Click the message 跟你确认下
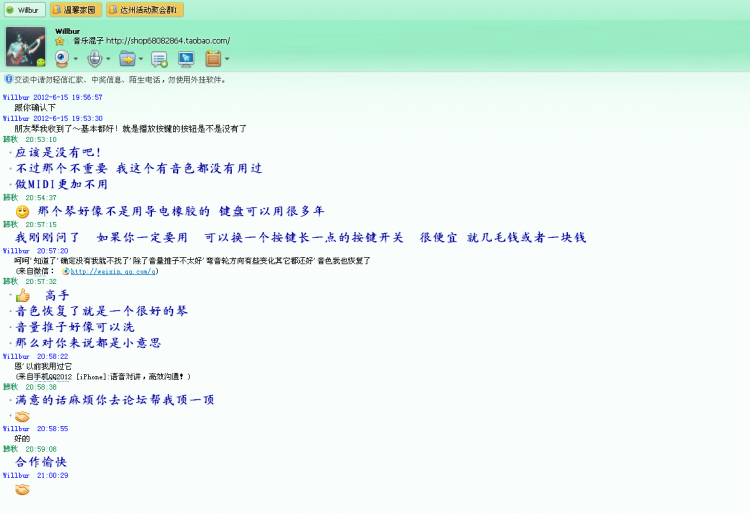 click(35, 108)
